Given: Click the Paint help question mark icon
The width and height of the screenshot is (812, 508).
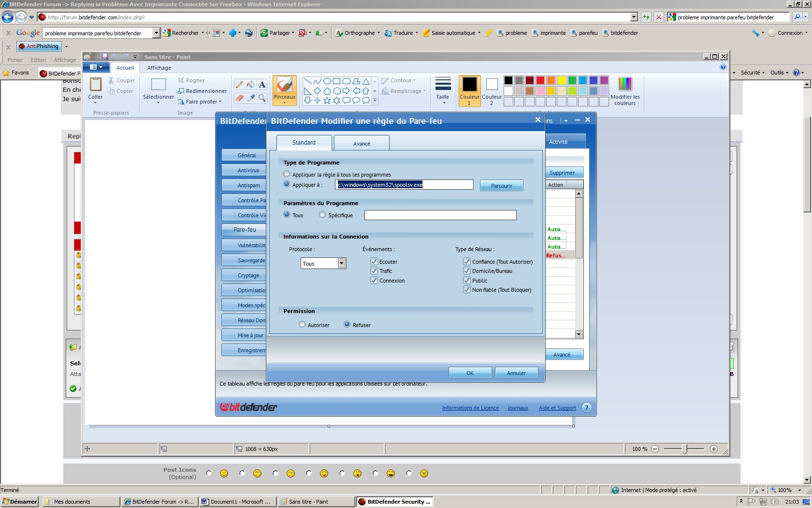Looking at the screenshot, I should [x=723, y=67].
